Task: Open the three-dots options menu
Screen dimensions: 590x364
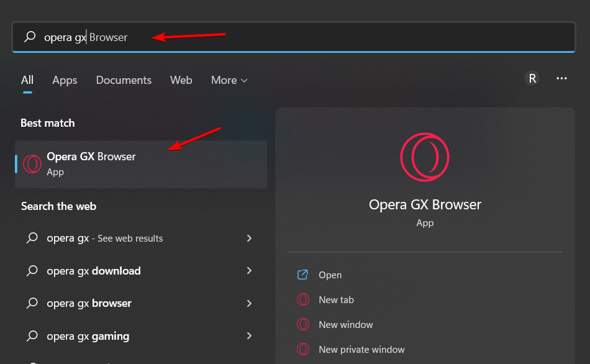Action: click(x=561, y=78)
